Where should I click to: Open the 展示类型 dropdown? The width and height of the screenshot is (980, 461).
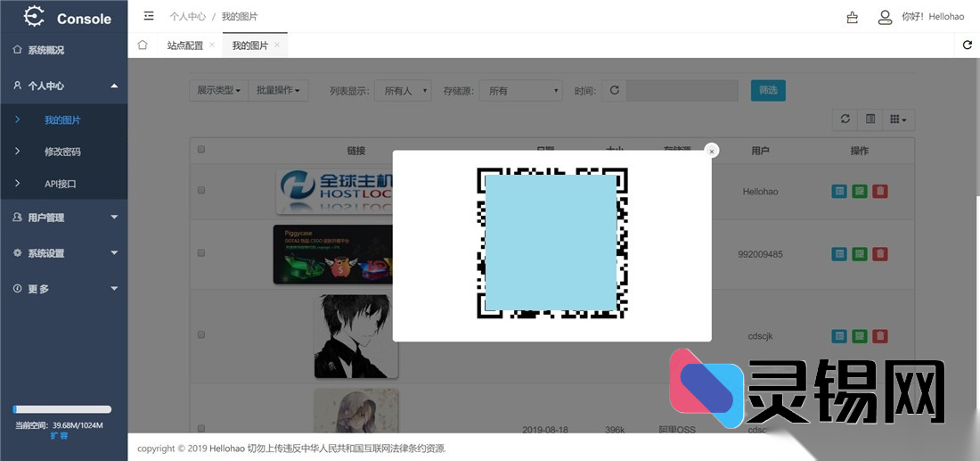(219, 90)
